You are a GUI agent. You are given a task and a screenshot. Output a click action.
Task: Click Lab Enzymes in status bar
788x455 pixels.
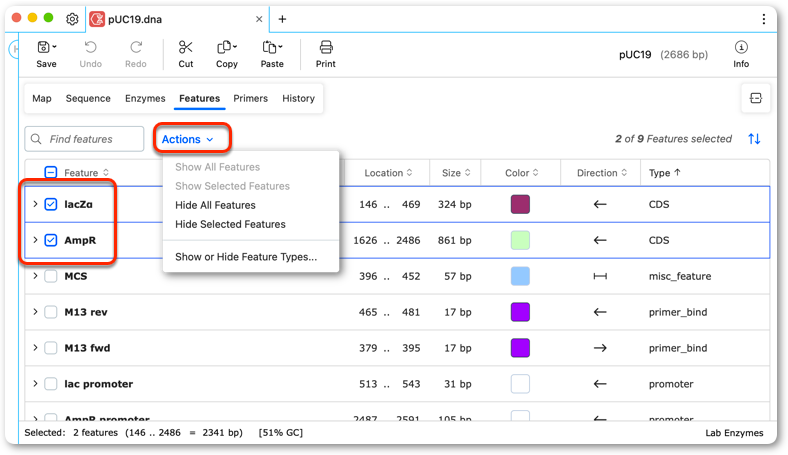[734, 433]
